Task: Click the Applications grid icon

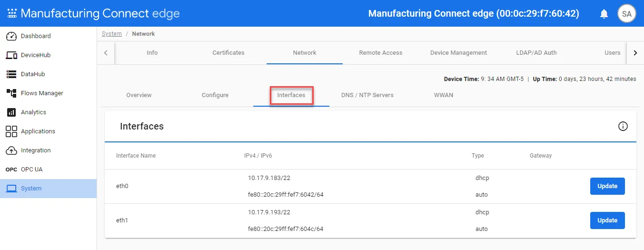Action: (x=11, y=131)
